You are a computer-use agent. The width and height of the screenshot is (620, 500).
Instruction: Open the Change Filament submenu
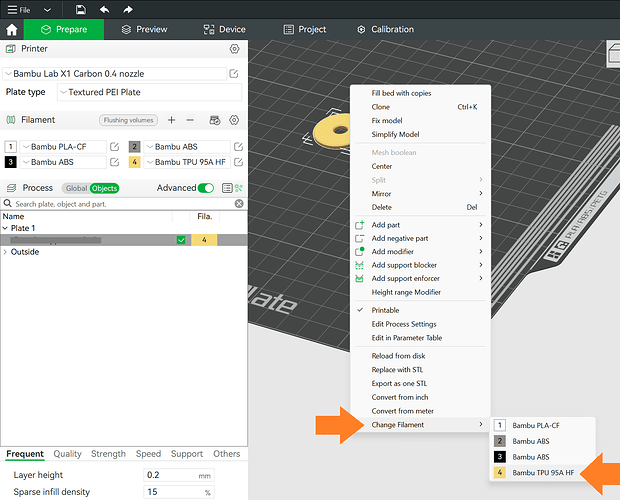coord(420,425)
